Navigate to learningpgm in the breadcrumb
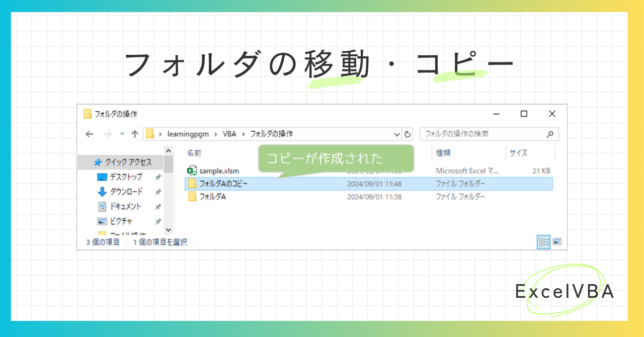The width and height of the screenshot is (644, 337). 188,134
